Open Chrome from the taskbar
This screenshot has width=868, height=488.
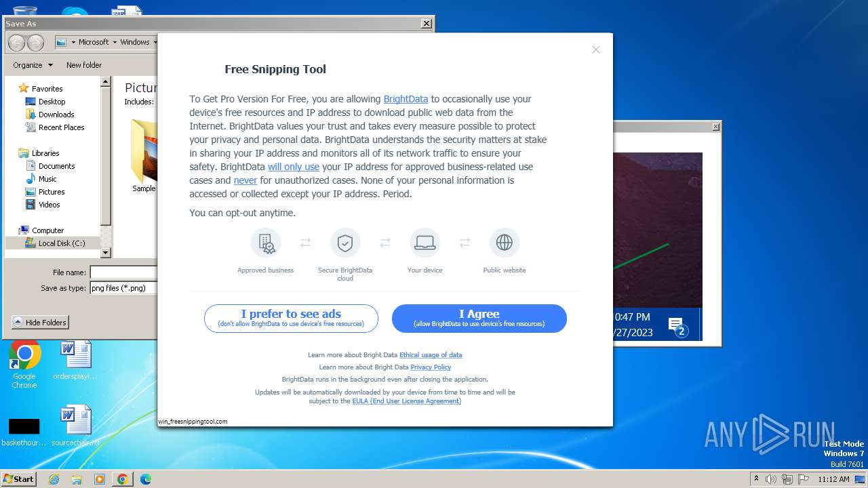point(123,479)
